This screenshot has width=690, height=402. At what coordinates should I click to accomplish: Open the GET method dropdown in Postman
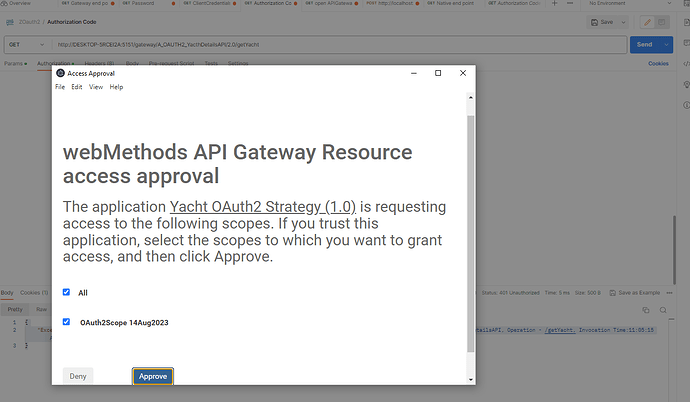(x=27, y=44)
